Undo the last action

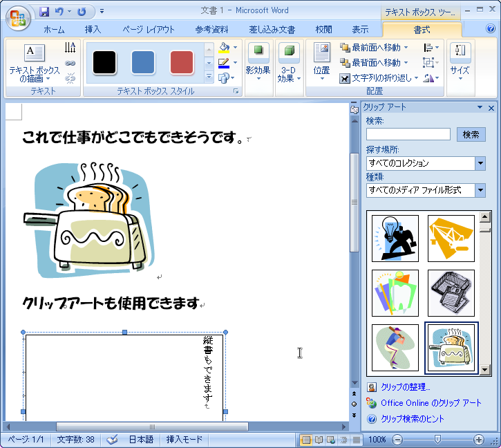coord(59,12)
